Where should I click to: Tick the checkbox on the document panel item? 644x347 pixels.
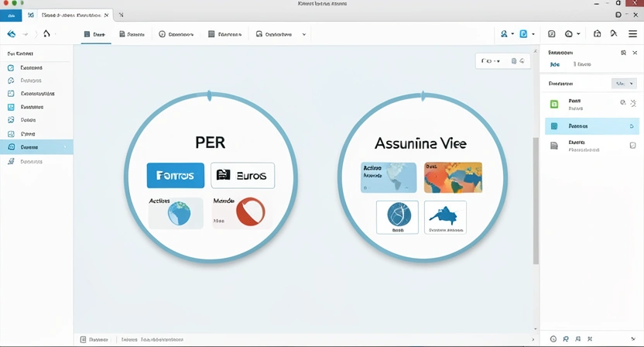point(632,145)
